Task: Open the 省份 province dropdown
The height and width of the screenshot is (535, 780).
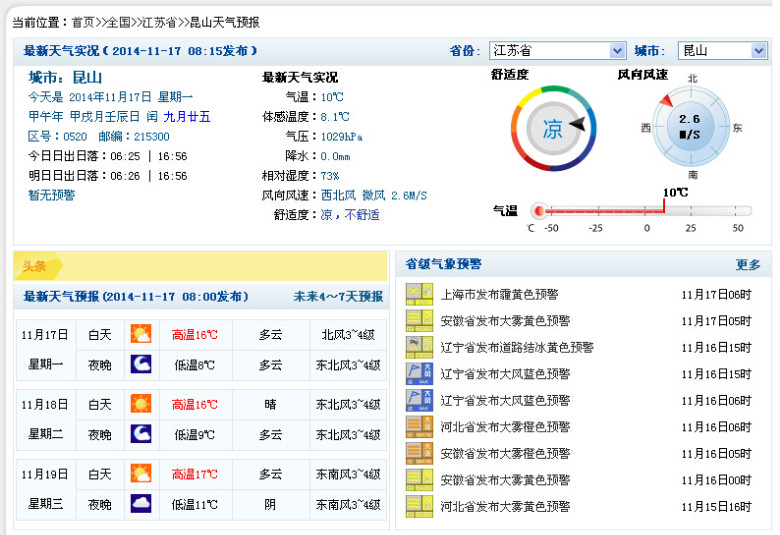Action: (557, 51)
